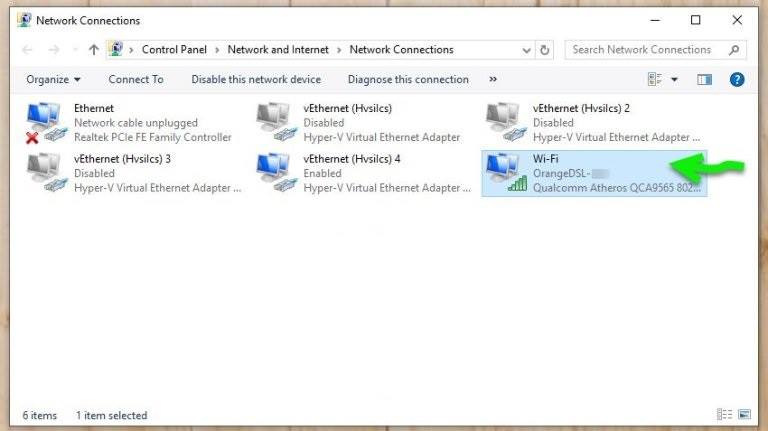
Task: Select the Wi-Fi adapter icon
Action: pos(506,172)
